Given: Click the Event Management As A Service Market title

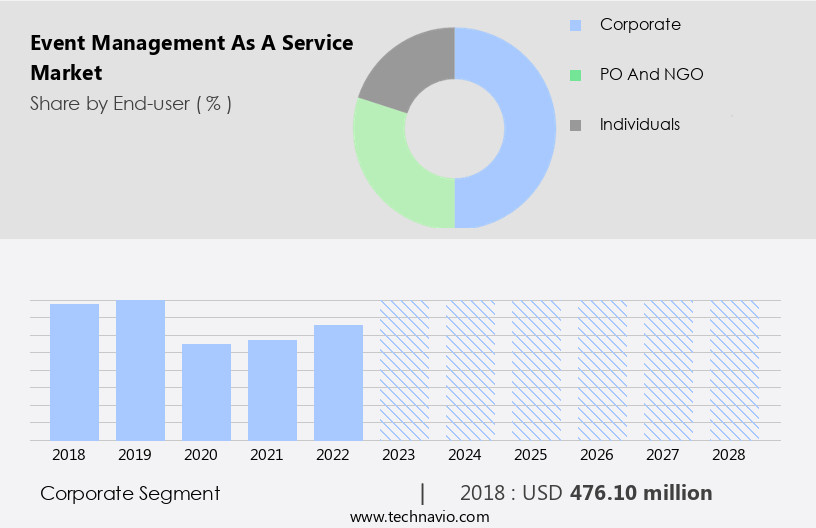Looking at the screenshot, I should tap(191, 58).
